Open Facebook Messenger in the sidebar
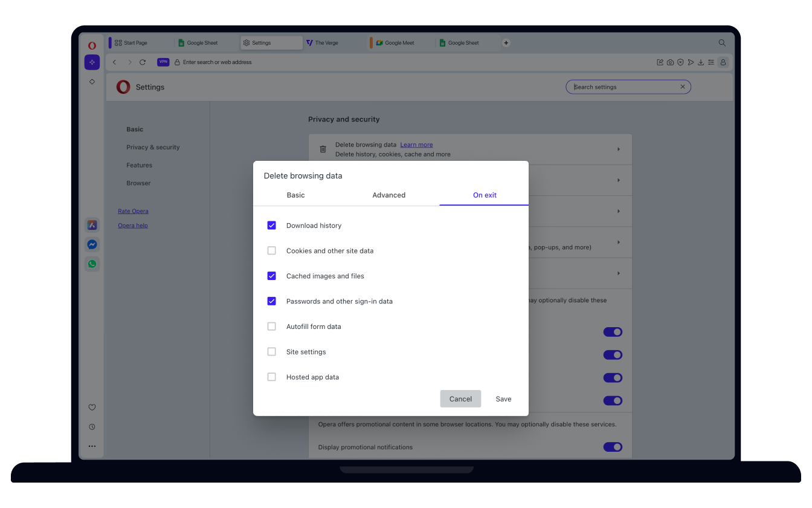Viewport: 812px width, 508px height. pyautogui.click(x=92, y=244)
